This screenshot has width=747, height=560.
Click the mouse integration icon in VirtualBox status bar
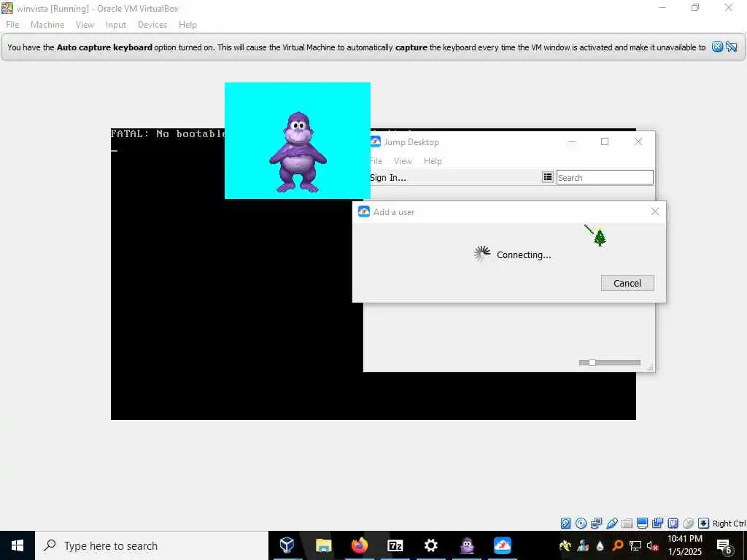pyautogui.click(x=688, y=524)
